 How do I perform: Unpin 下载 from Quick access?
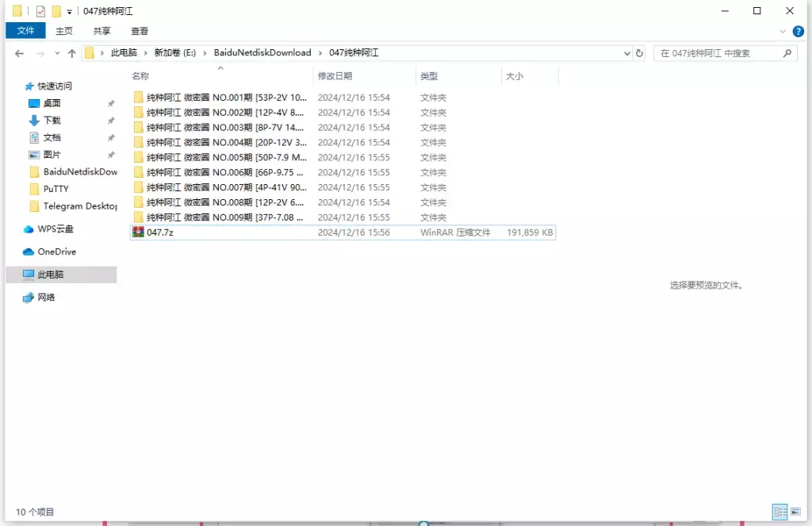[x=112, y=121]
